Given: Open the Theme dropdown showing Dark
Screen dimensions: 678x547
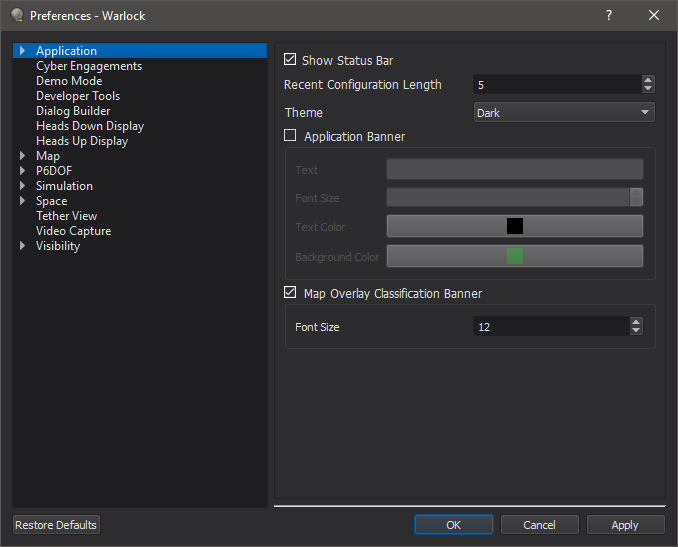Looking at the screenshot, I should 564,112.
